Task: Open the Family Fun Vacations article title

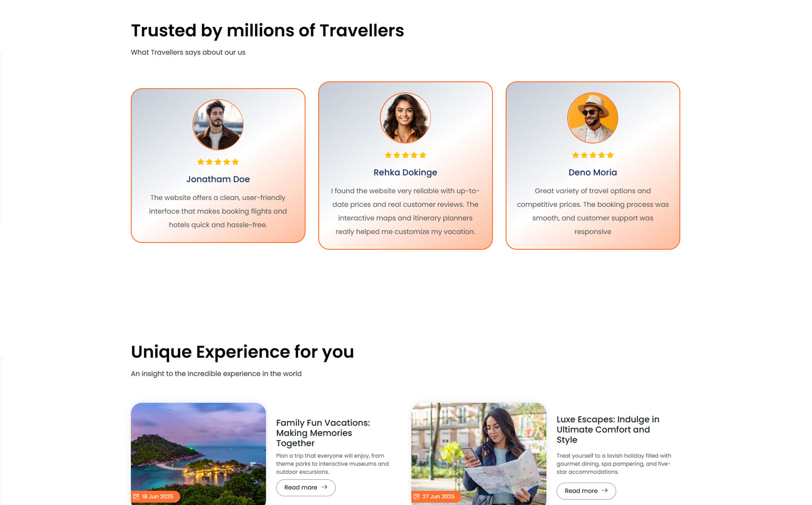Action: pyautogui.click(x=323, y=433)
